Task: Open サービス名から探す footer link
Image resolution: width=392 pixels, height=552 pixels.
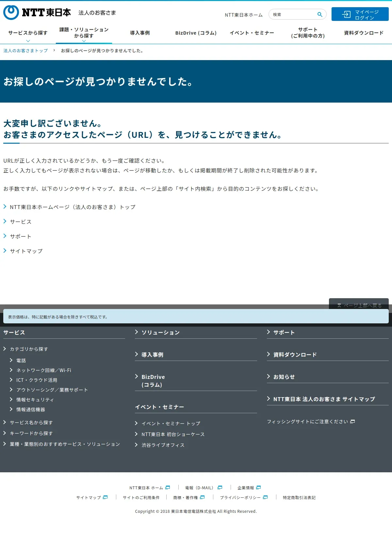Action: coord(31,423)
